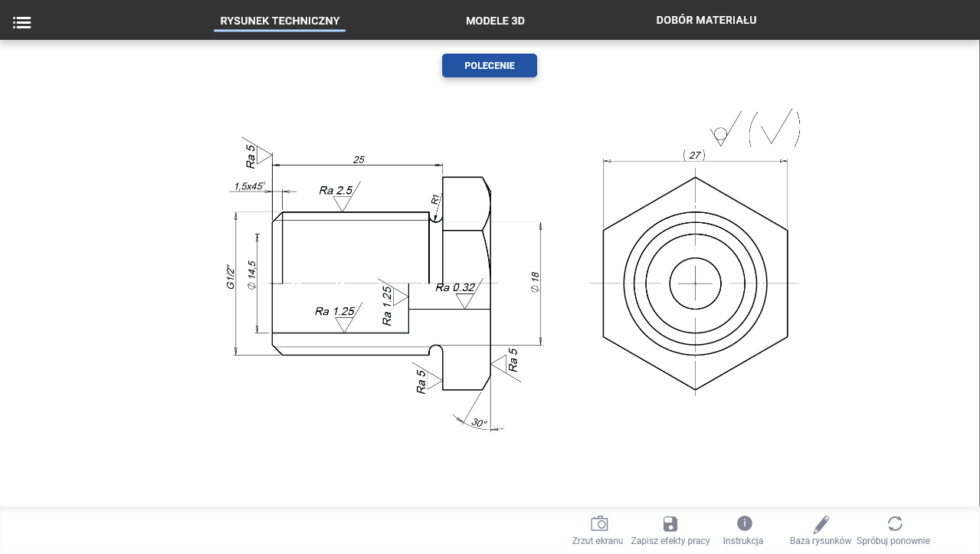Image resolution: width=980 pixels, height=554 pixels.
Task: Click the G1/2" thread label
Action: pyautogui.click(x=230, y=277)
